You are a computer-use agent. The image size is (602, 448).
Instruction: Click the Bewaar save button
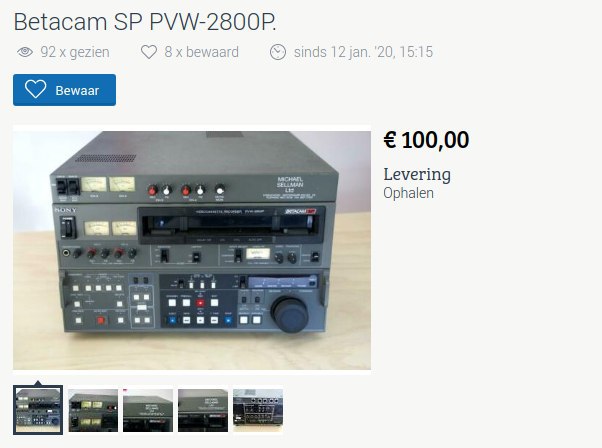pos(64,90)
